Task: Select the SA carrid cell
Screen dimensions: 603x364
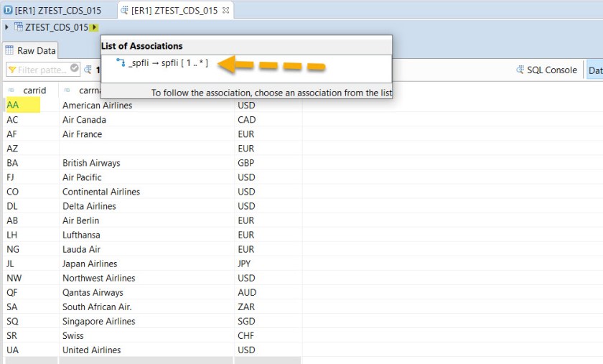Action: click(x=31, y=307)
